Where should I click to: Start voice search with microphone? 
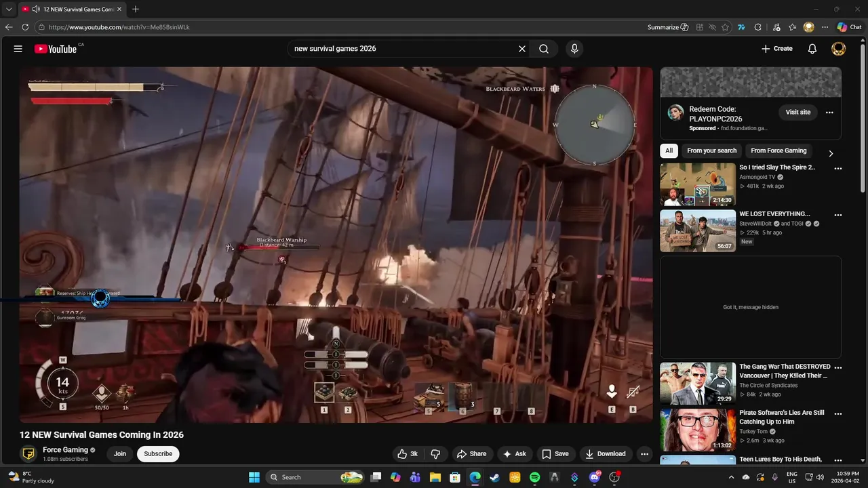574,49
